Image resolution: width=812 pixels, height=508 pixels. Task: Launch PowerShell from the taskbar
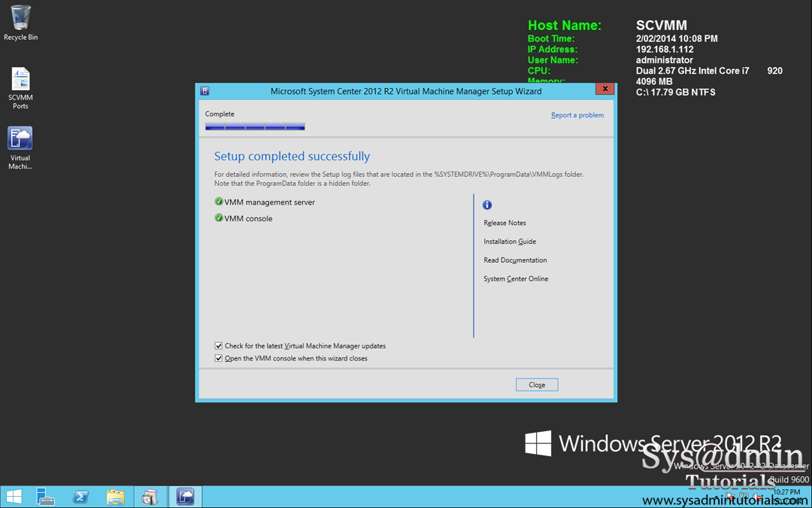point(80,497)
